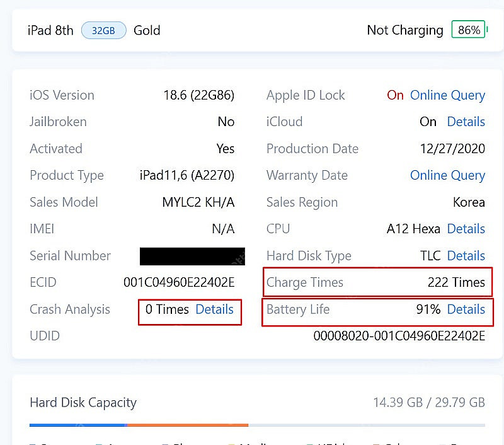504x445 pixels.
Task: Click the 32GB storage badge
Action: pyautogui.click(x=103, y=30)
